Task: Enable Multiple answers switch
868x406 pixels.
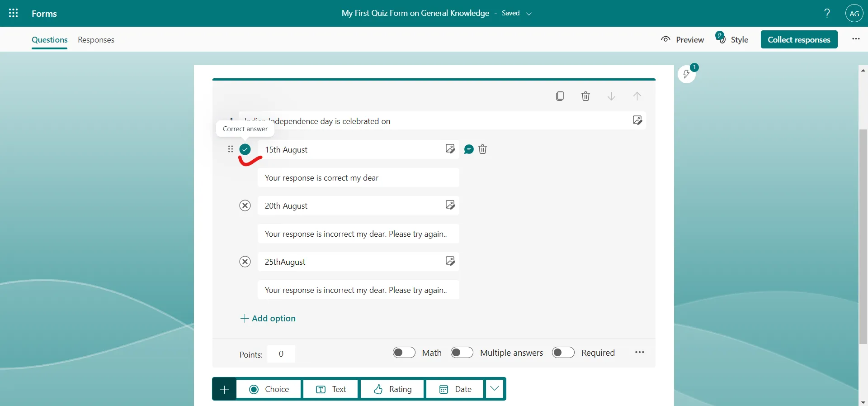Action: [462, 353]
